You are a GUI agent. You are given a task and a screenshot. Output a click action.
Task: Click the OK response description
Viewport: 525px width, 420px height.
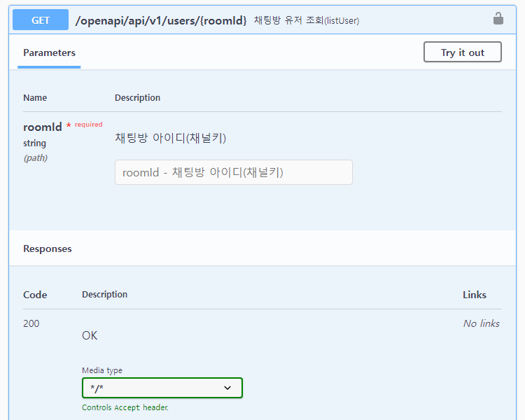90,336
